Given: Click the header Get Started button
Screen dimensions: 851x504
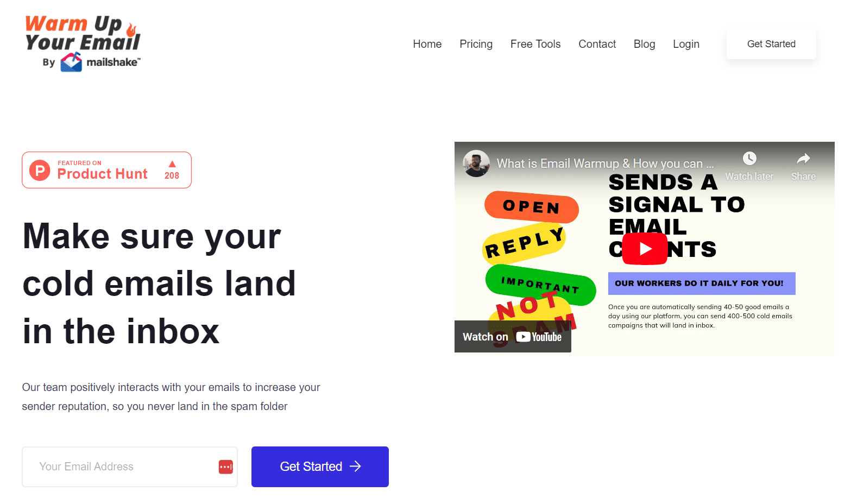Looking at the screenshot, I should click(x=771, y=44).
